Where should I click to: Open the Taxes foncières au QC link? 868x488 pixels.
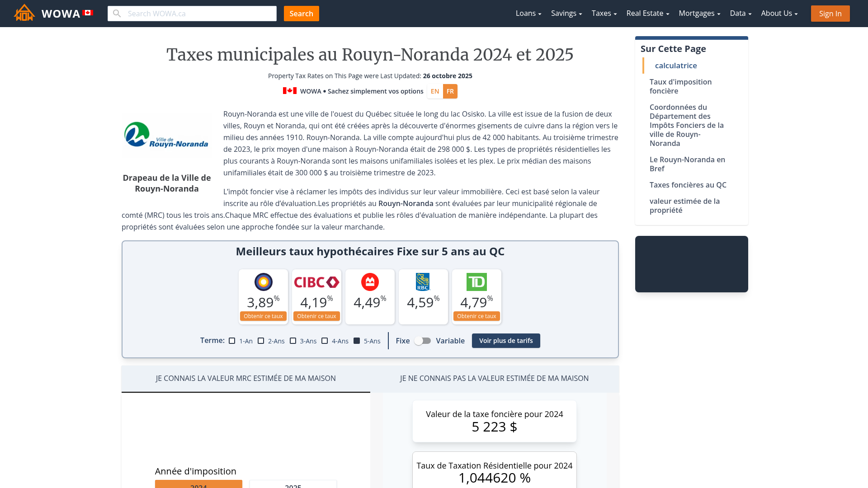click(688, 185)
